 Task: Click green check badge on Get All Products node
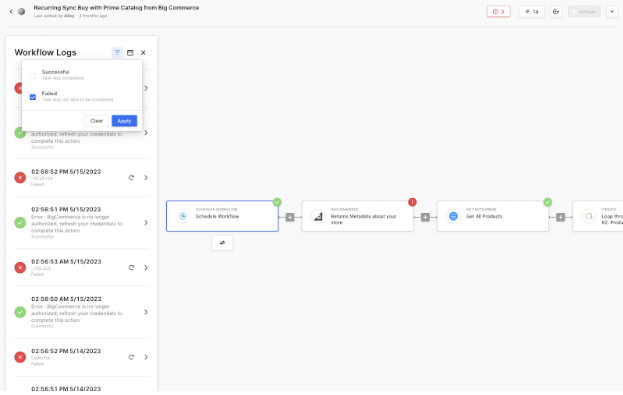click(x=548, y=202)
